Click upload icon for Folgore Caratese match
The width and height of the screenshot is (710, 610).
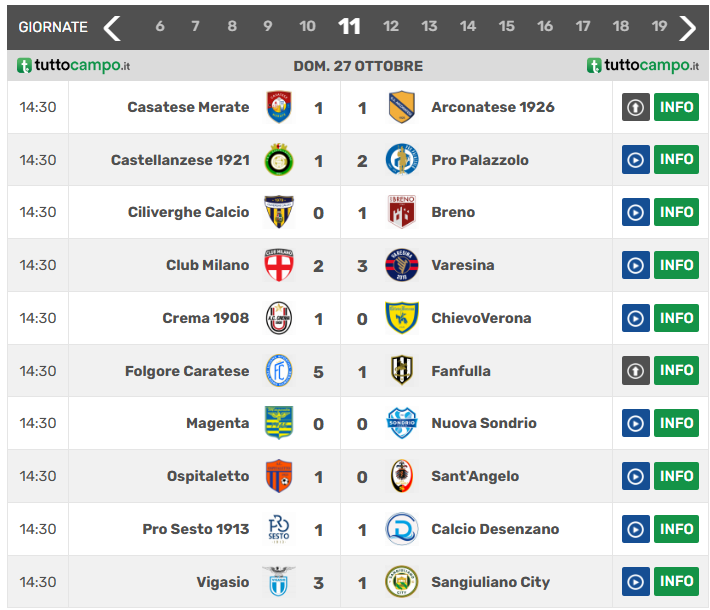click(x=636, y=371)
